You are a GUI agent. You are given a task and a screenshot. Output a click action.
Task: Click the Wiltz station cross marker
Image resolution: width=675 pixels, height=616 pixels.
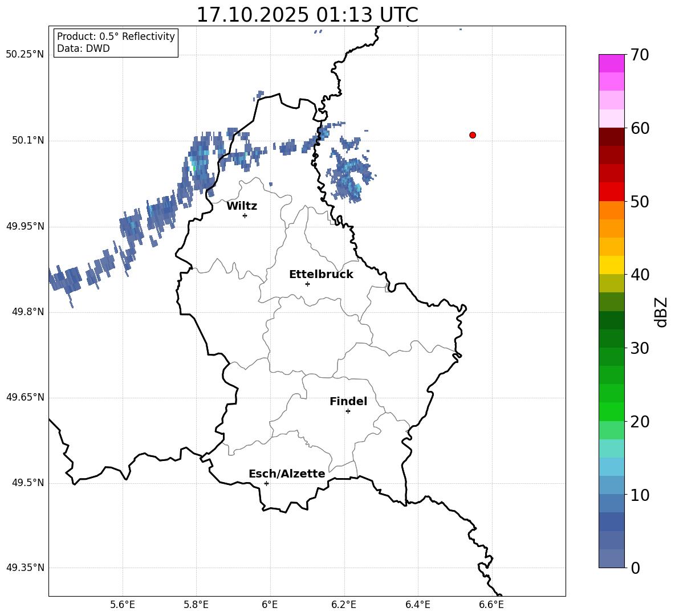pos(245,215)
